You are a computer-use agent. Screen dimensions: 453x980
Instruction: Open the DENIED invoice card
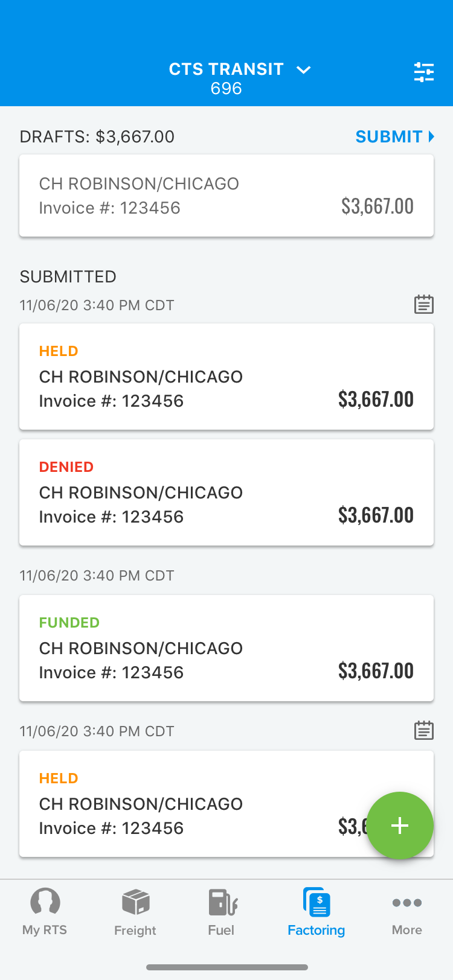[226, 492]
